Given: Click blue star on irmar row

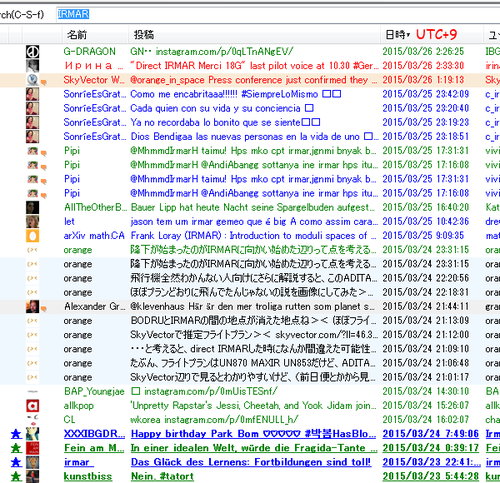Looking at the screenshot, I should click(16, 462).
